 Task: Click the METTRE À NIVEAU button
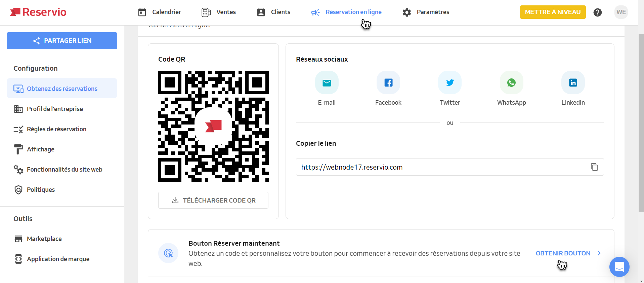tap(553, 12)
